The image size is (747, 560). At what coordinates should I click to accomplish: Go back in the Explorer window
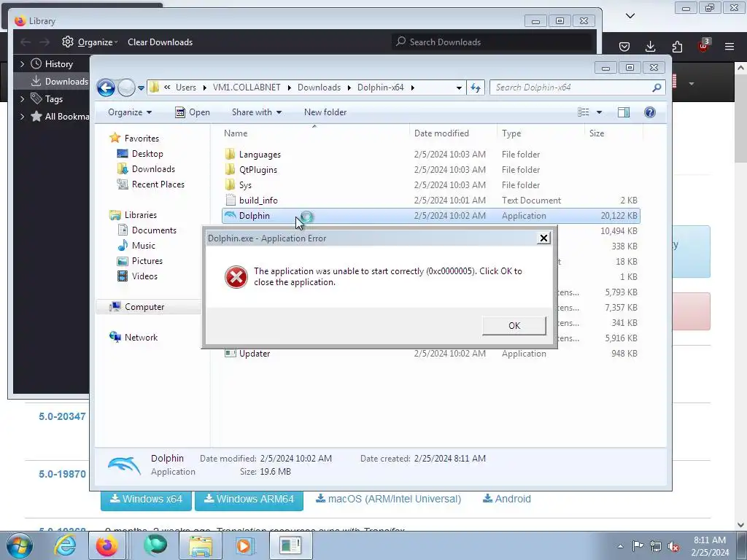coord(106,87)
